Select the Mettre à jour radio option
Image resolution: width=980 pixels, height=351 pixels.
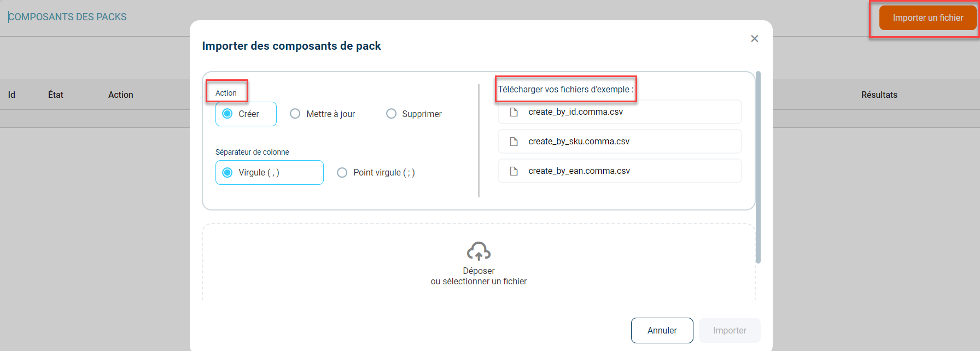pyautogui.click(x=295, y=114)
